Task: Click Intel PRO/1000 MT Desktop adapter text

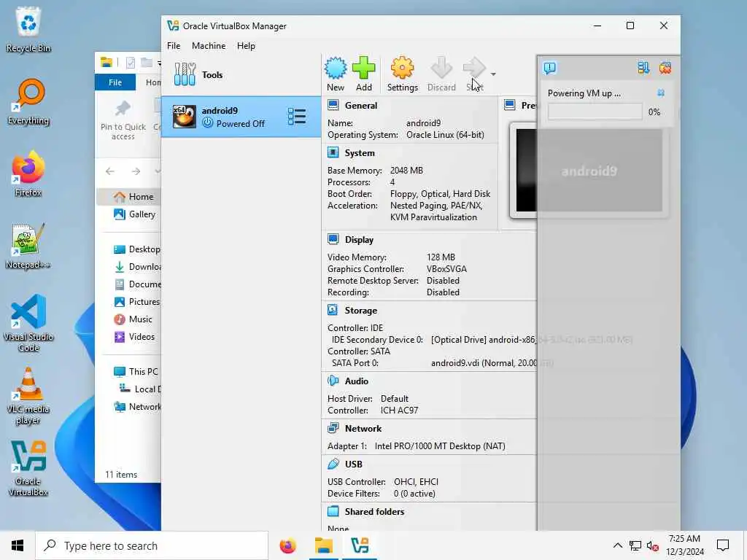Action: click(x=440, y=446)
